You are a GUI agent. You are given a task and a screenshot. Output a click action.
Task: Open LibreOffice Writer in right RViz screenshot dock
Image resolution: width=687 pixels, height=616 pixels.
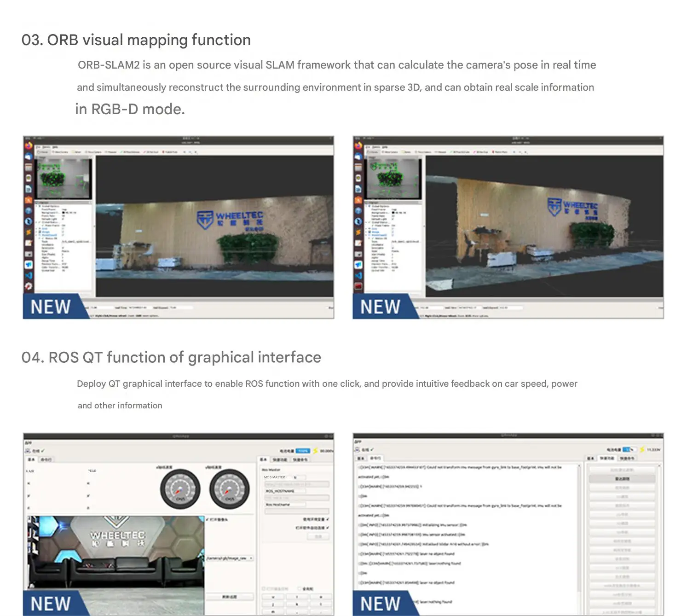358,189
